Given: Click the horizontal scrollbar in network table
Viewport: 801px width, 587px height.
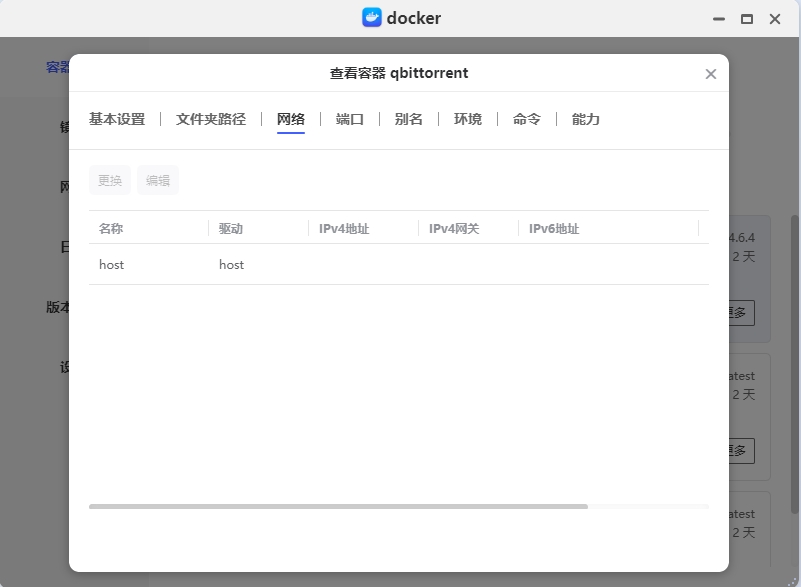Looking at the screenshot, I should (x=338, y=506).
